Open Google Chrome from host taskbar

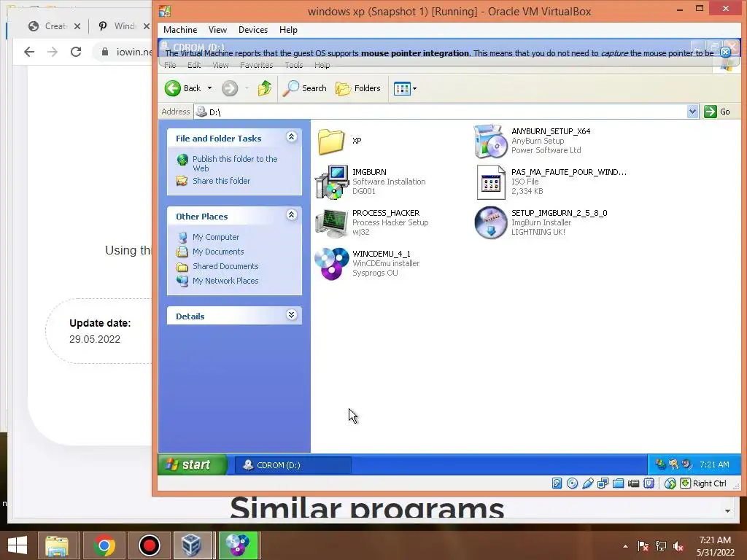click(x=104, y=545)
